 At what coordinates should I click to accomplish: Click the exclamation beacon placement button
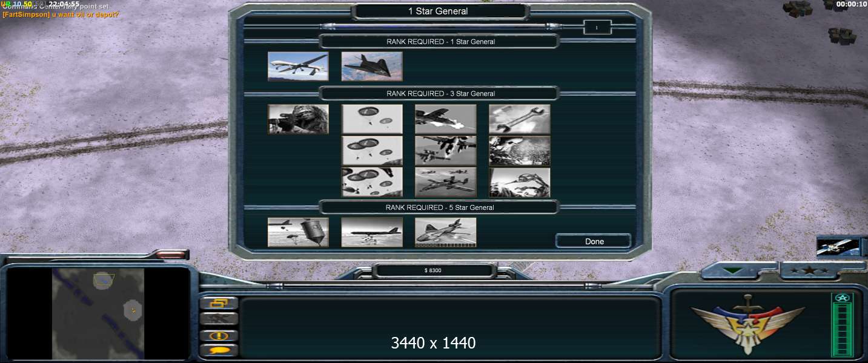coord(219,335)
